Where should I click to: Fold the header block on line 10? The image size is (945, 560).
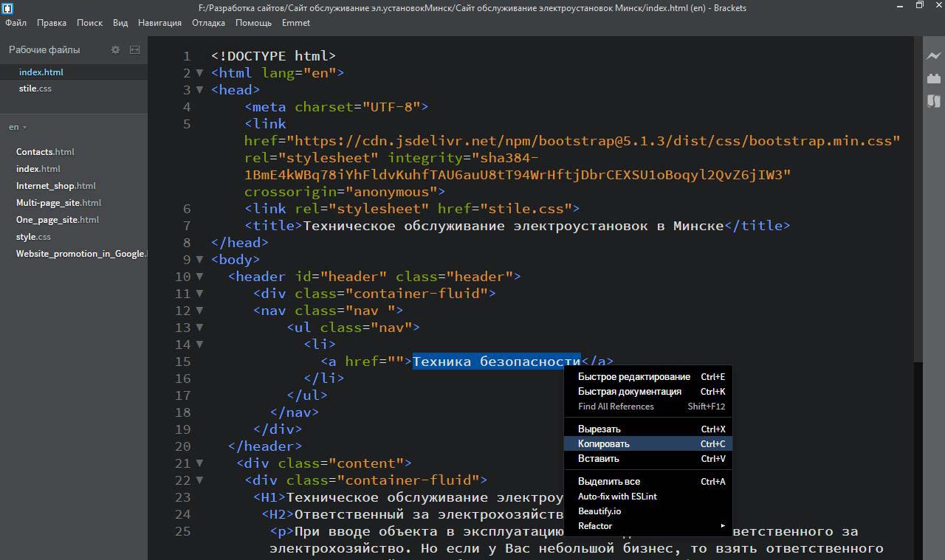(199, 276)
